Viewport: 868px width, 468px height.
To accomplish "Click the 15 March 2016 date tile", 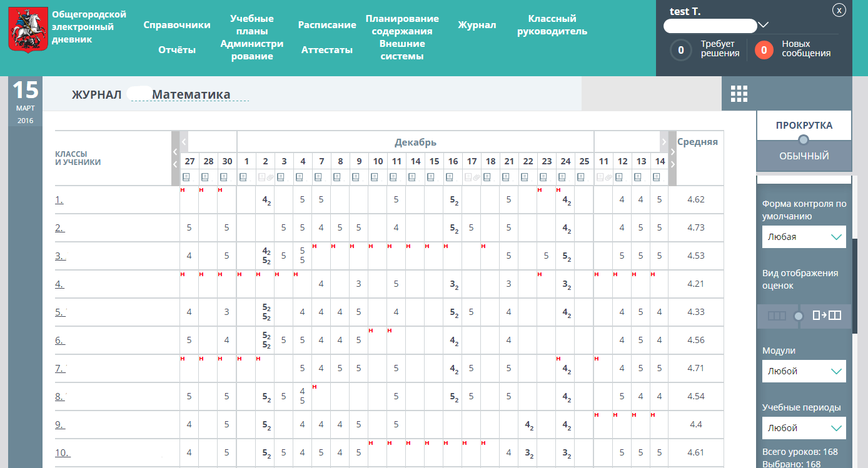I will click(25, 101).
